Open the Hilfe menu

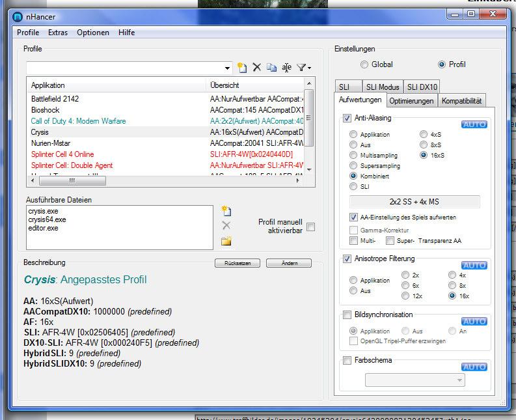[x=127, y=33]
